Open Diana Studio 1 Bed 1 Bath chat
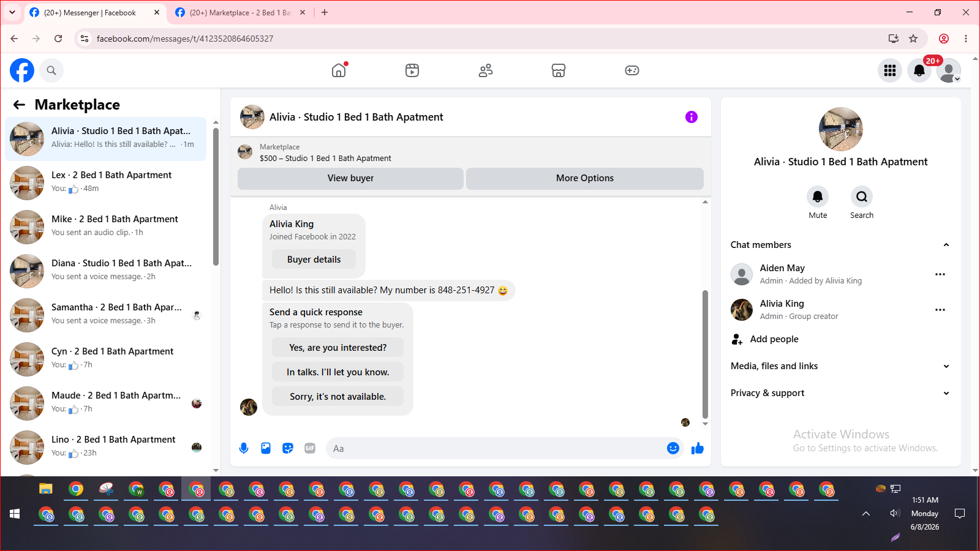This screenshot has width=980, height=551. [x=106, y=271]
